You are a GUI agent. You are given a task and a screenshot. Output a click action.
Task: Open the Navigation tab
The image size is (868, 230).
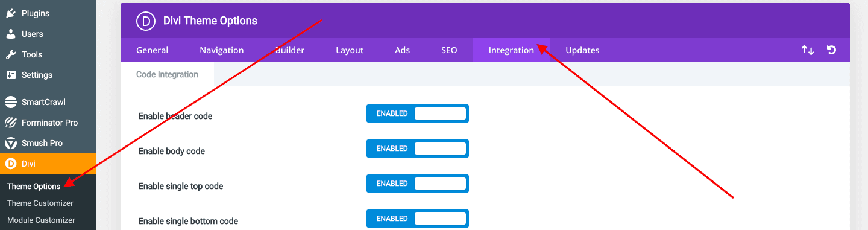click(222, 50)
